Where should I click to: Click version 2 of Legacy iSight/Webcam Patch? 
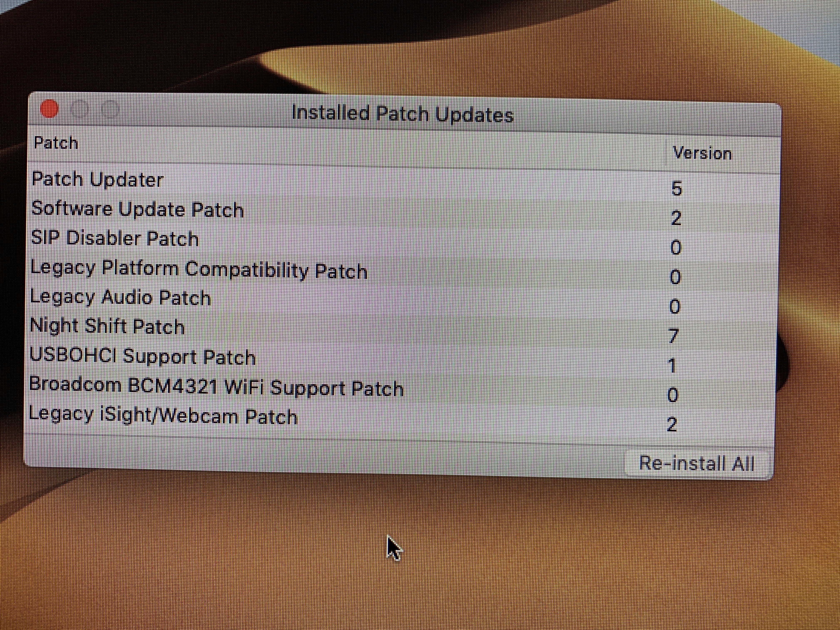click(x=671, y=425)
